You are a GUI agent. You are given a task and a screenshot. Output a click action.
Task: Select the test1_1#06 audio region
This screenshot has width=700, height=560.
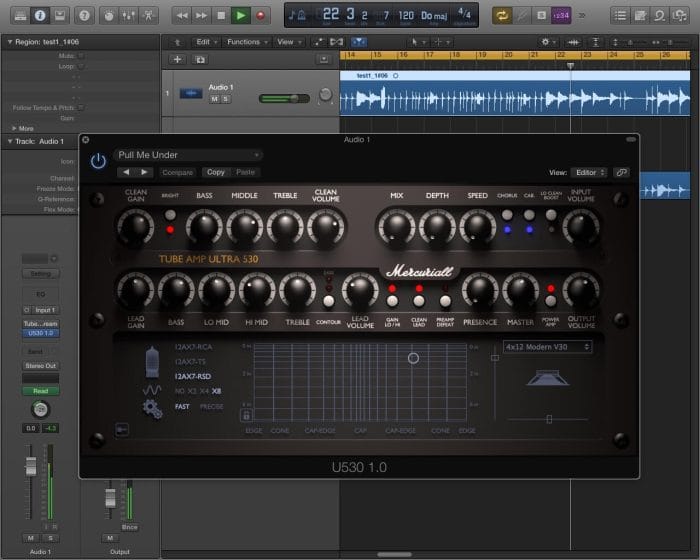[515, 93]
